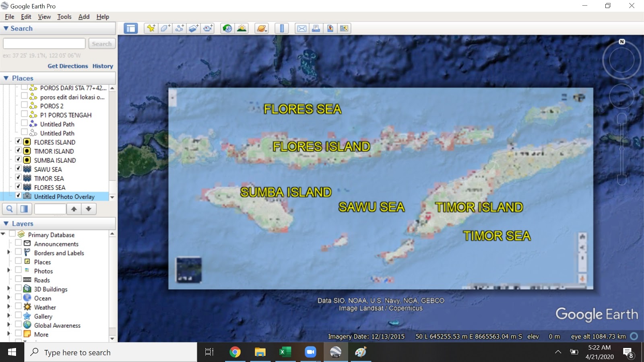
Task: Select the Add Path tool
Action: coord(180,28)
